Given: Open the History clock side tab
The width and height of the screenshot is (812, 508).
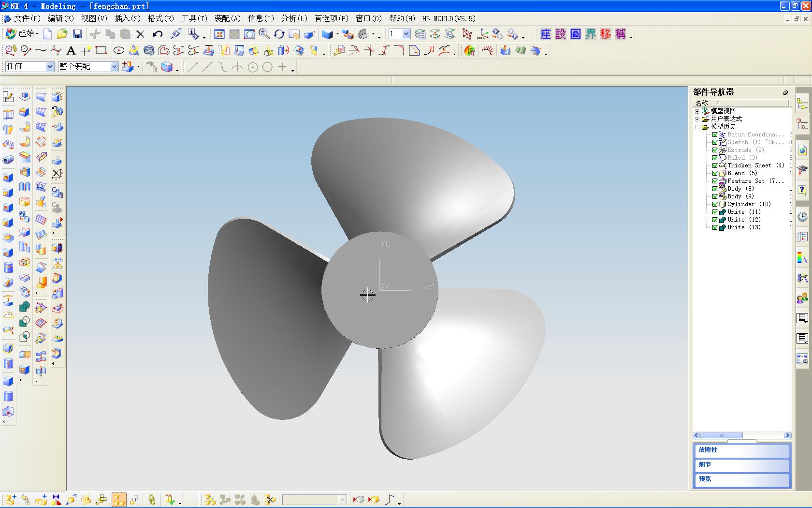Looking at the screenshot, I should tap(802, 216).
